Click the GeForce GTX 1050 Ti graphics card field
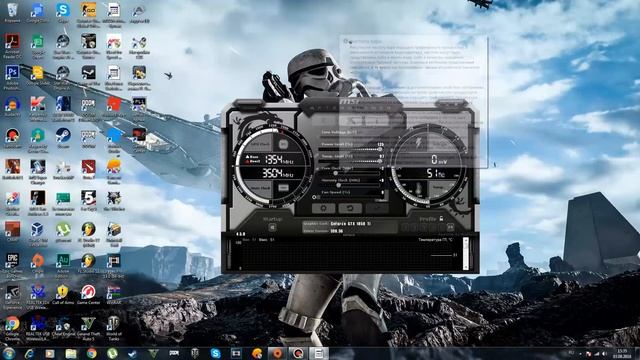 (350, 224)
